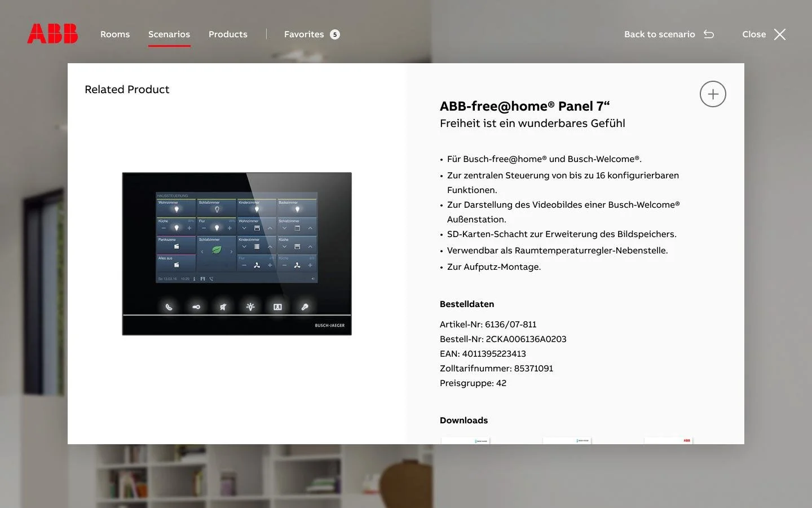The width and height of the screenshot is (812, 508).
Task: Click bullet Für Busch-free@home® und Busch-Welcome®
Action: pyautogui.click(x=544, y=159)
